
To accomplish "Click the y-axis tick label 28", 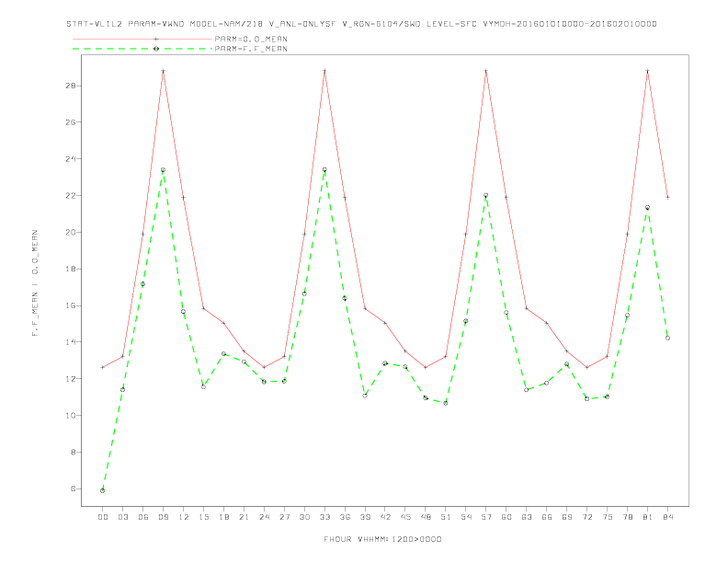I will pos(72,86).
